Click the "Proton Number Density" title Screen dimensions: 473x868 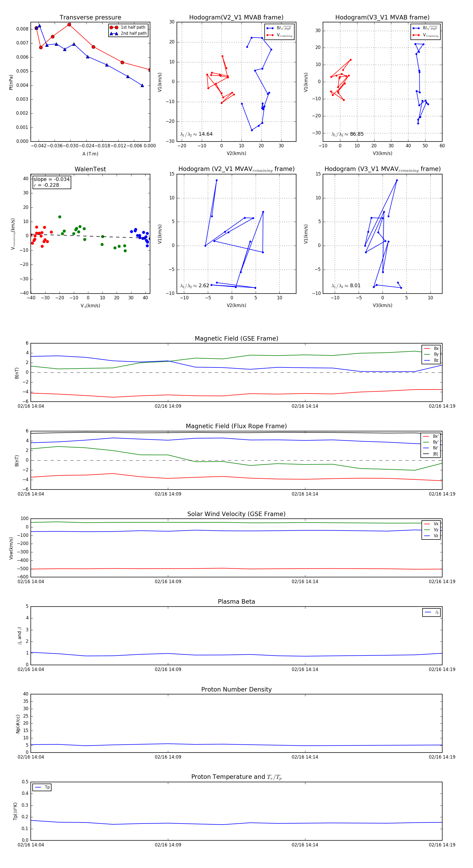236,689
